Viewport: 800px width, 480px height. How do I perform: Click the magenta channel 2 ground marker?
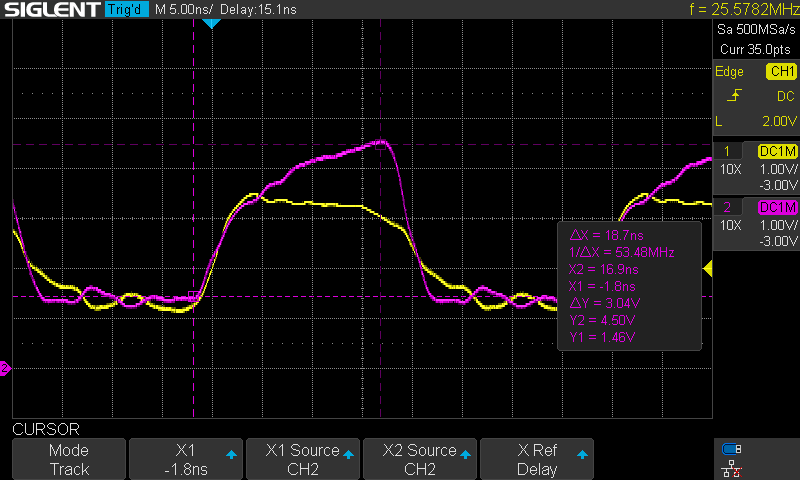tap(5, 369)
